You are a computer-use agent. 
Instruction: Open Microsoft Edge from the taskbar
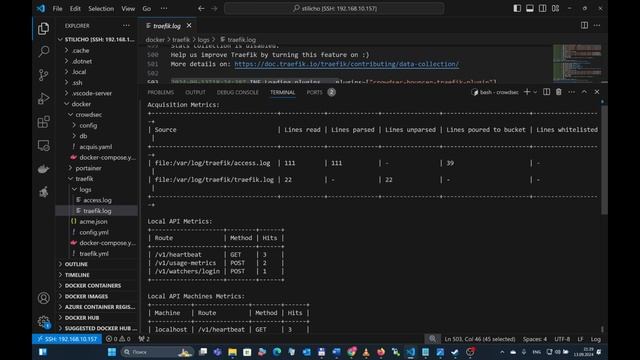pyautogui.click(x=277, y=352)
